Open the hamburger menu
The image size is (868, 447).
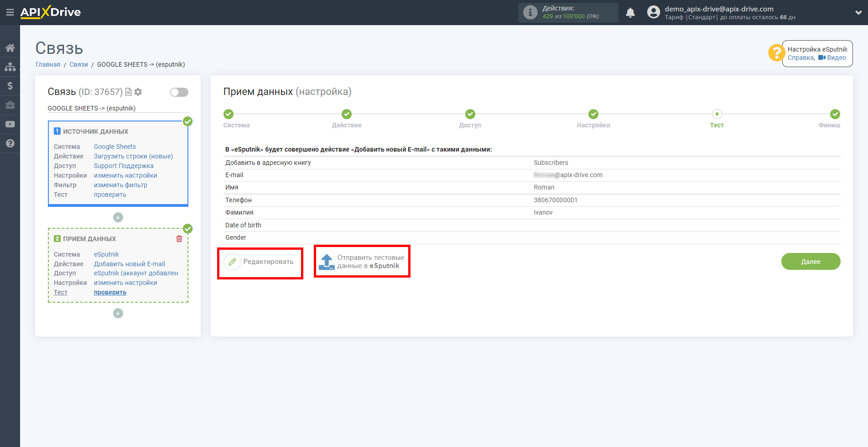click(x=10, y=12)
